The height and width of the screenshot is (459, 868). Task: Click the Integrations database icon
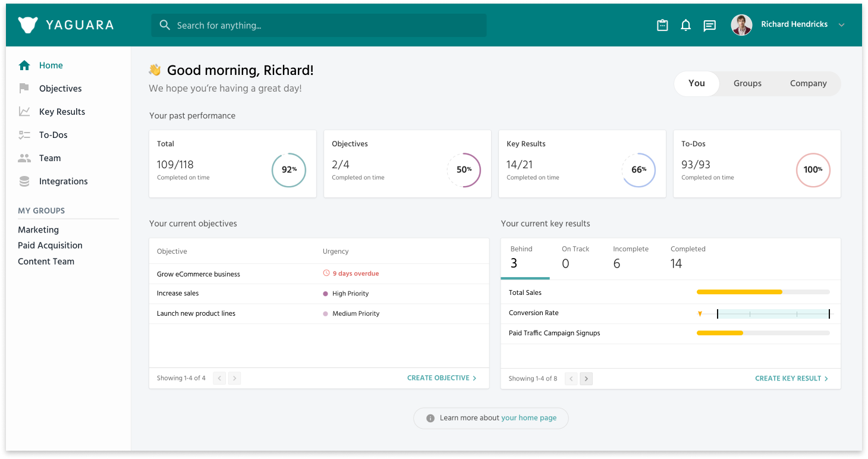[24, 181]
